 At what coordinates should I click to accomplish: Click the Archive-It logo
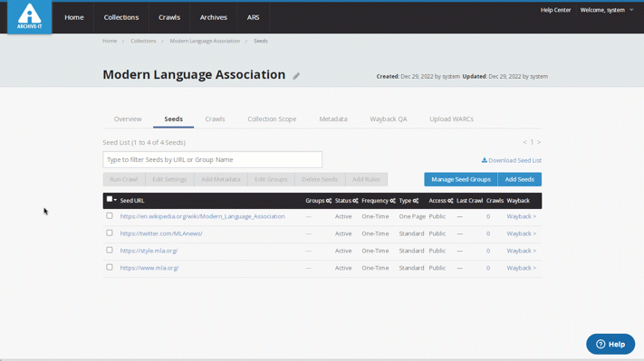(x=30, y=16)
